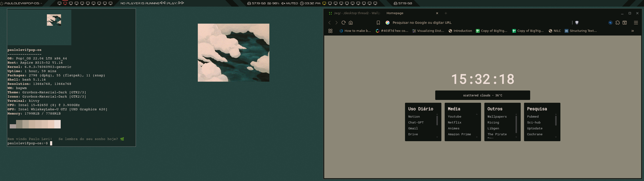
Task: Click the Brave Shields lion icon
Action: [577, 23]
